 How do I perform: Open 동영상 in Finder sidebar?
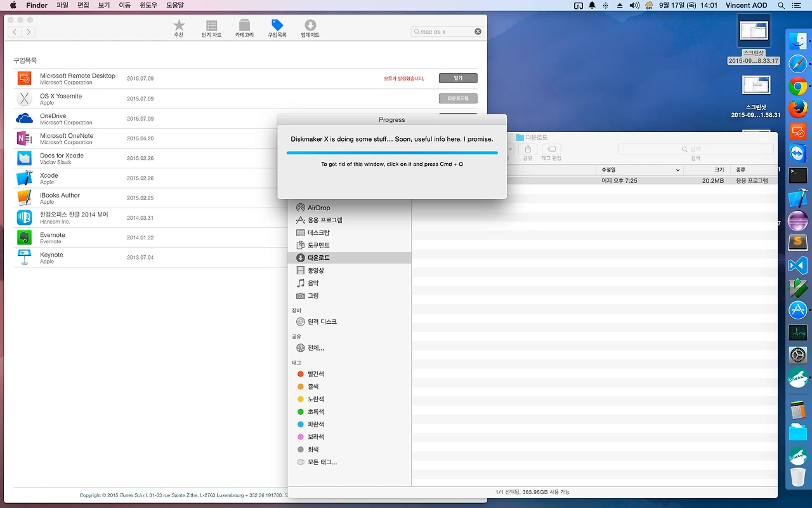tap(349, 271)
